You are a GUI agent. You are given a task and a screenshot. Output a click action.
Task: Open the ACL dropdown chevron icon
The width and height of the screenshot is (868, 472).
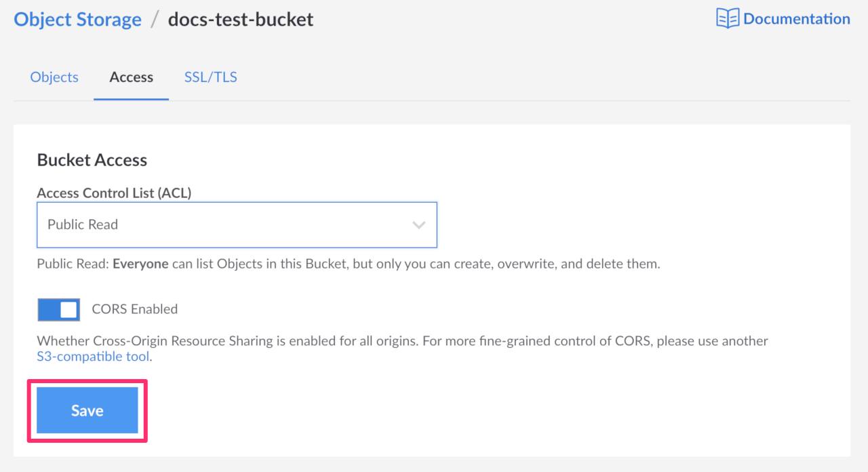(x=419, y=224)
